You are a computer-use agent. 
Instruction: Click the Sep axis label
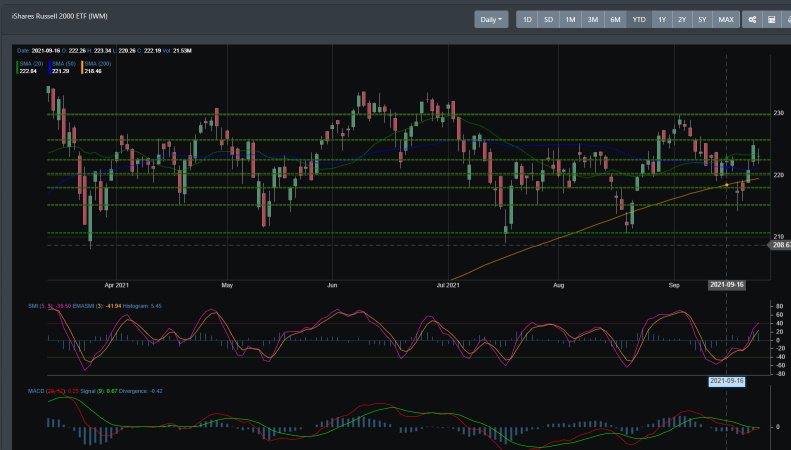coord(674,285)
